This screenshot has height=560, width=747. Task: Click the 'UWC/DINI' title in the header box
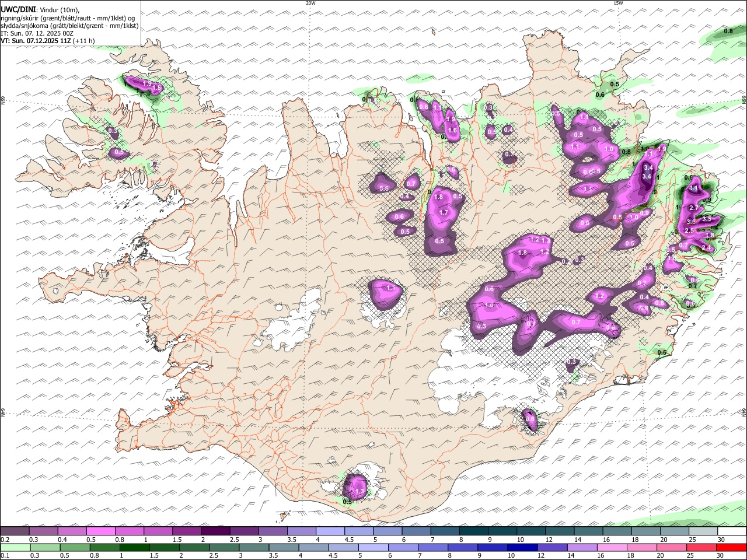pyautogui.click(x=18, y=10)
